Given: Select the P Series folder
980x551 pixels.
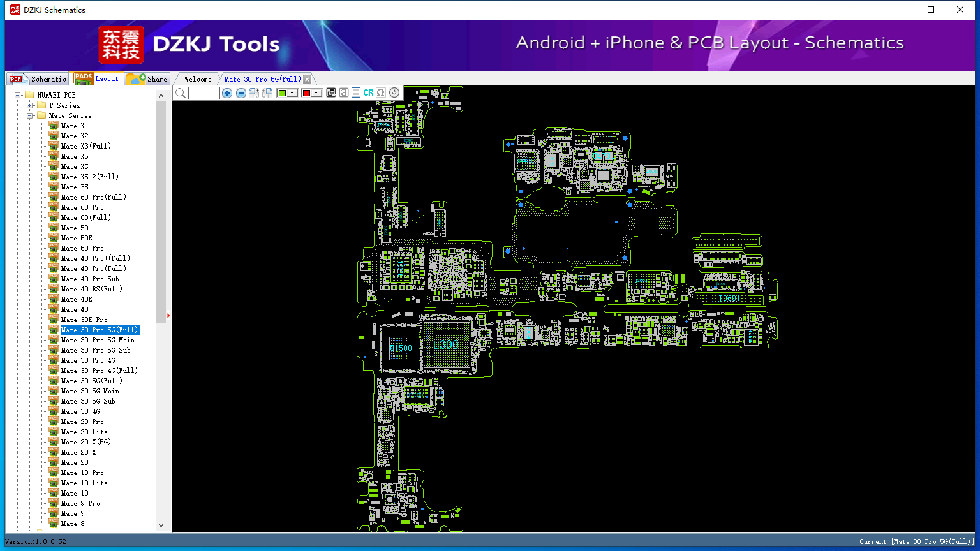Looking at the screenshot, I should tap(64, 105).
